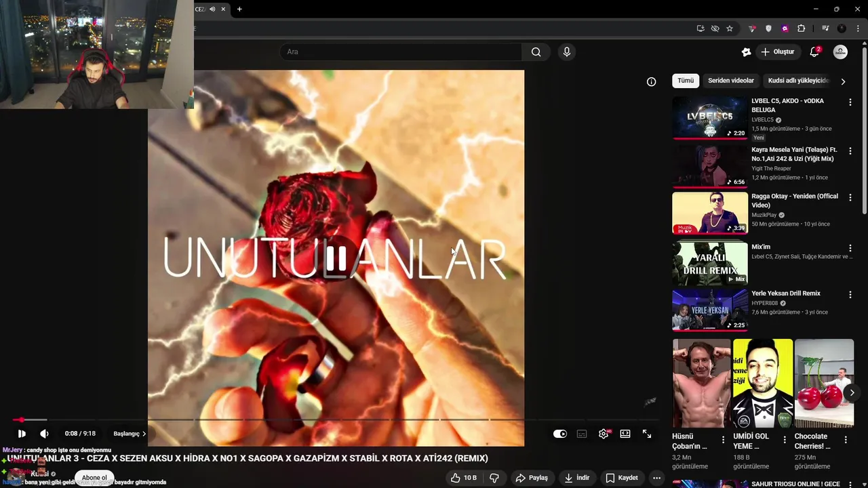Viewport: 868px width, 488px height.
Task: Click the play/pause control in the player bar
Action: (22, 434)
